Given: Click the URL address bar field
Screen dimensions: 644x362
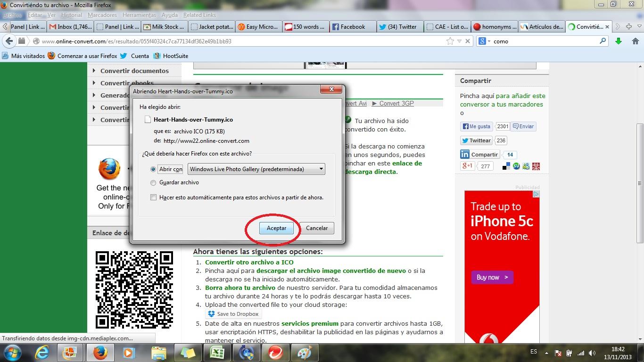Looking at the screenshot, I should (236, 41).
